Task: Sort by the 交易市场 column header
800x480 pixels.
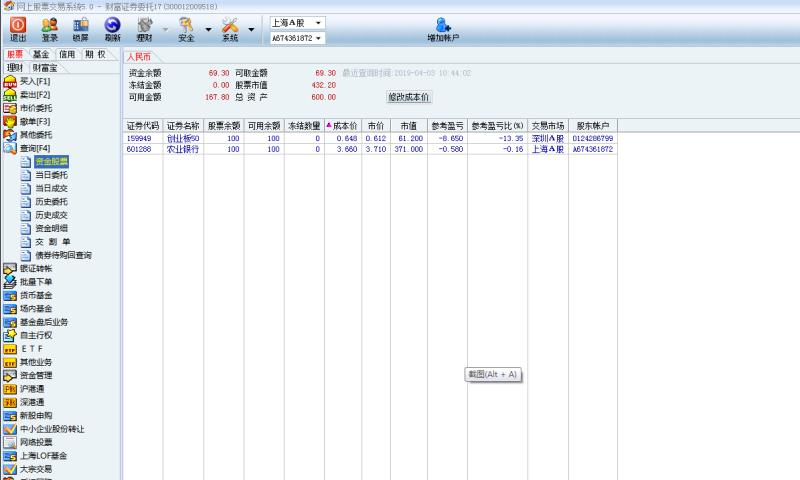Action: tap(548, 125)
